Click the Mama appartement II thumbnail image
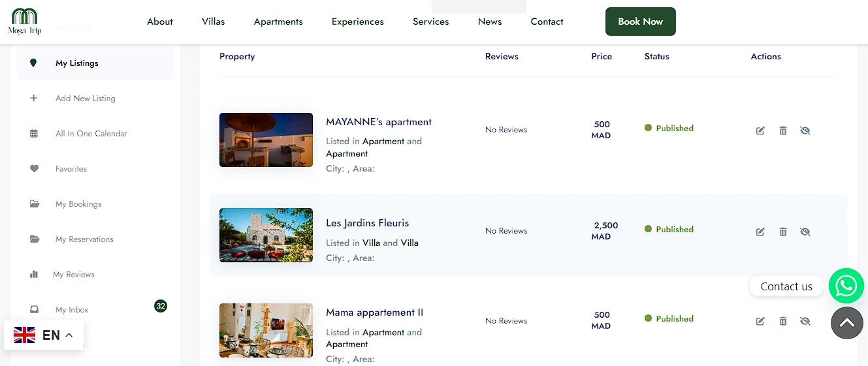868x366 pixels. (x=266, y=330)
